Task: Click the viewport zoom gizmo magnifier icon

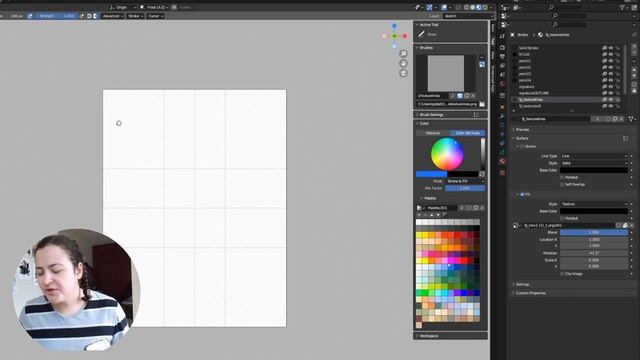Action: tap(403, 53)
